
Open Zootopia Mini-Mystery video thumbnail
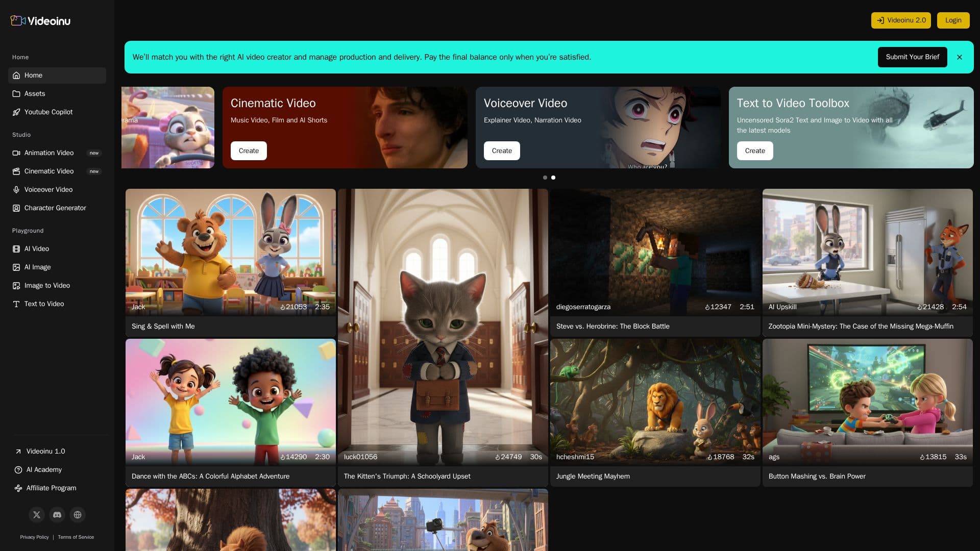tap(868, 252)
